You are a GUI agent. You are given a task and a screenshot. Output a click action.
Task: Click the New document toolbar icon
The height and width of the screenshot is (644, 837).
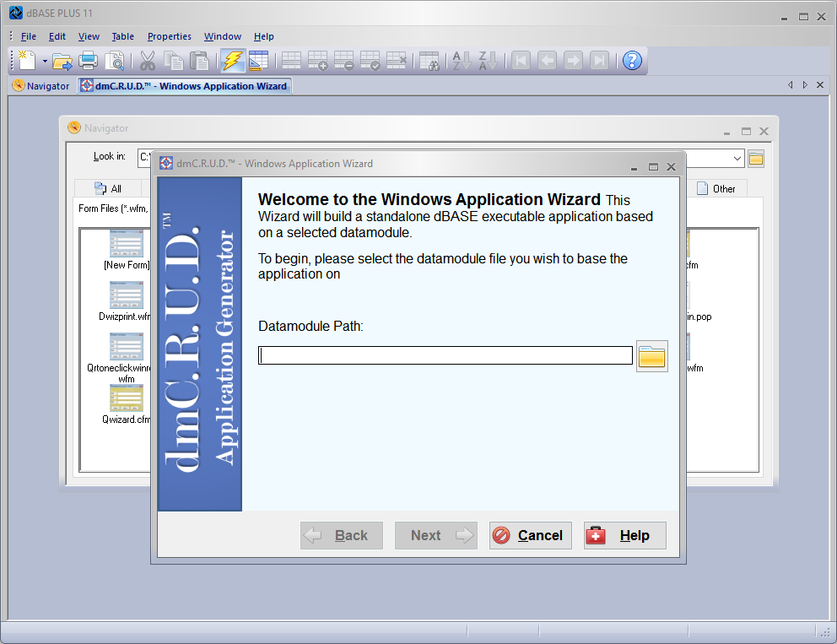[27, 60]
